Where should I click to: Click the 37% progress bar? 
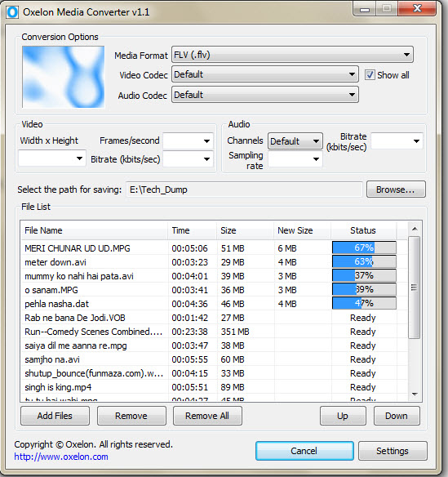pos(364,275)
